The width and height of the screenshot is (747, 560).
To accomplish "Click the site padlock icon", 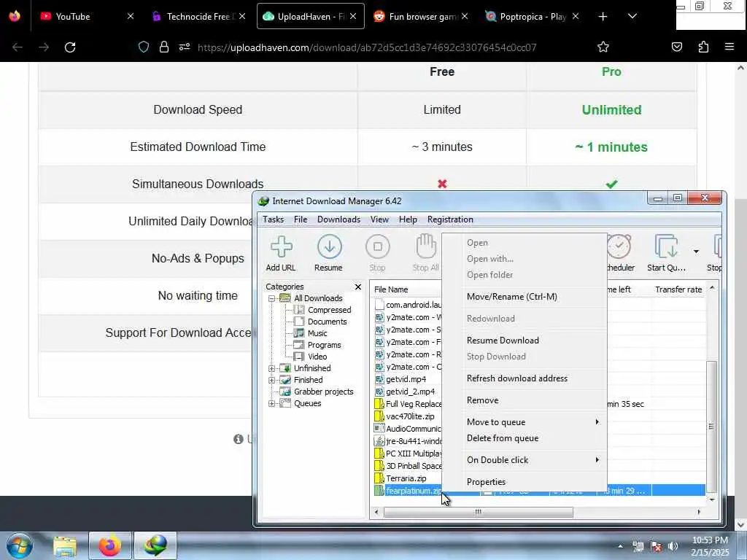I will pos(164,47).
